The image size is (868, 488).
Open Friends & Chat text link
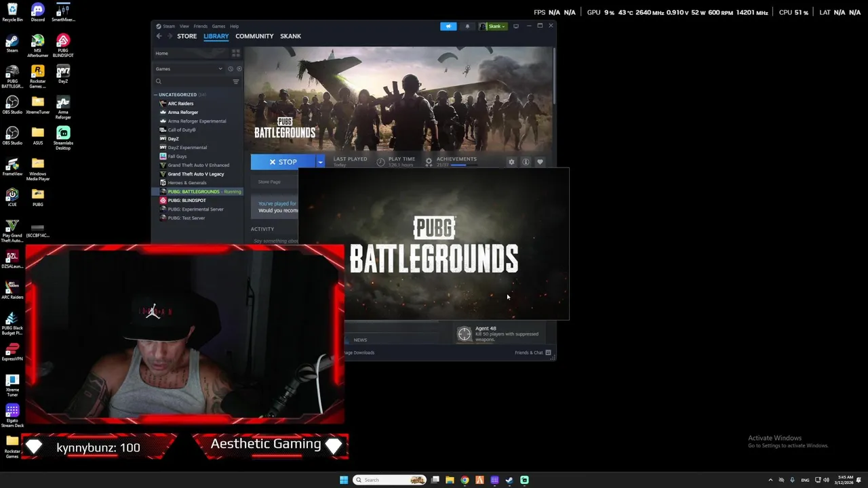528,352
